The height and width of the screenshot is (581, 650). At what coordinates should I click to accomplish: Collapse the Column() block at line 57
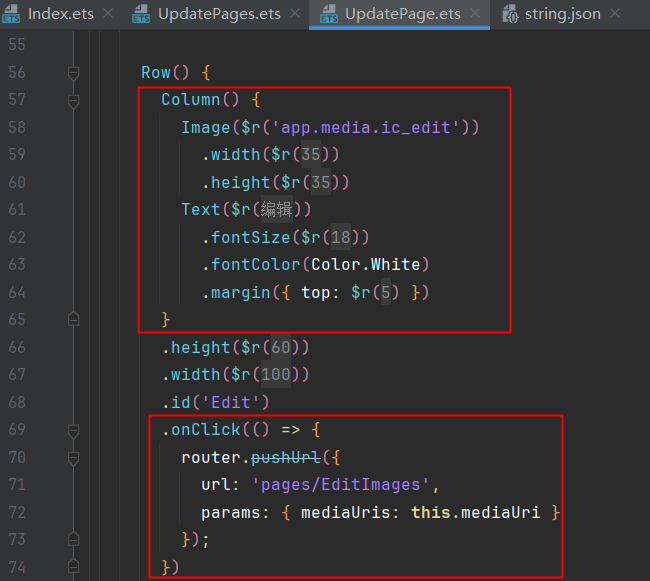(73, 101)
